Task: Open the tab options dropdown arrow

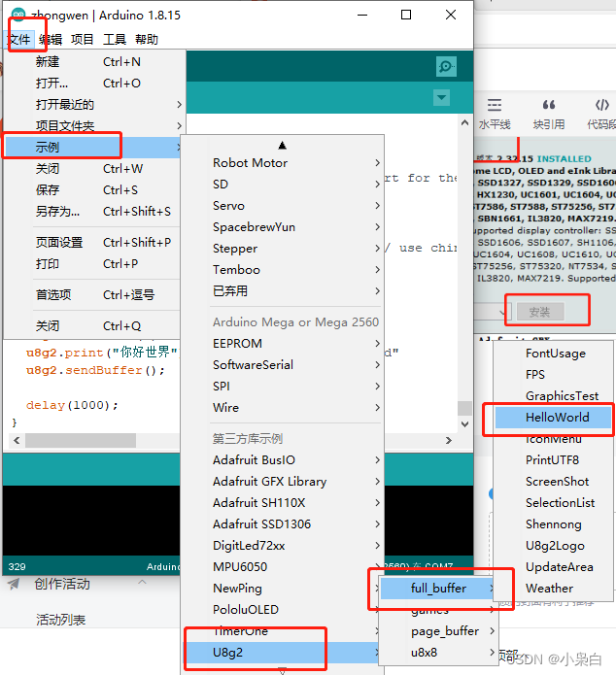Action: (441, 97)
